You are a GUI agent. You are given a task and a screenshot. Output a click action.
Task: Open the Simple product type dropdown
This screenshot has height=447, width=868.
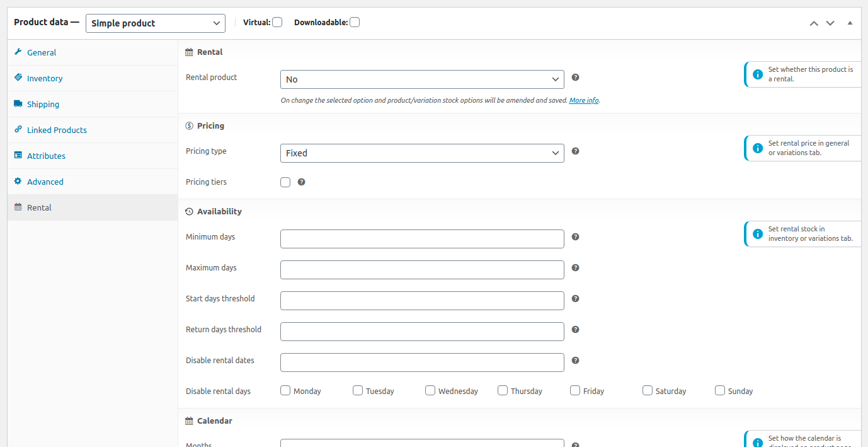click(155, 23)
